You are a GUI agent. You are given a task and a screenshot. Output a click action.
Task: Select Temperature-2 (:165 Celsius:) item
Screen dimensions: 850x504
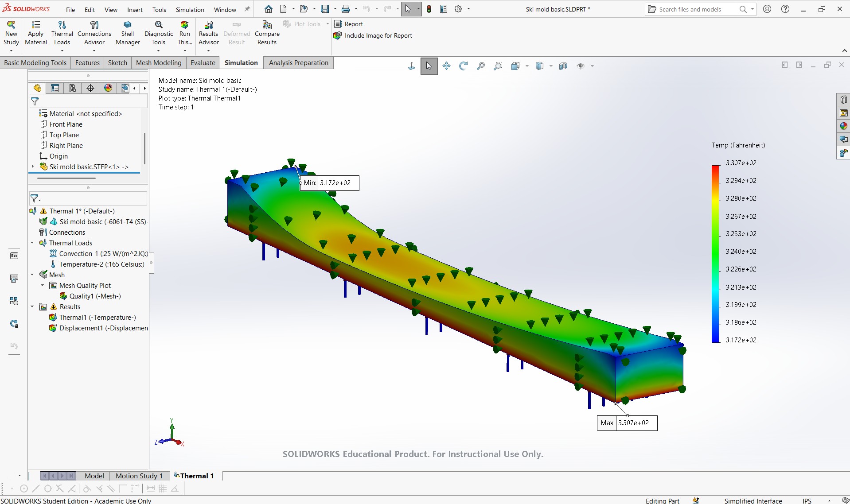coord(97,264)
